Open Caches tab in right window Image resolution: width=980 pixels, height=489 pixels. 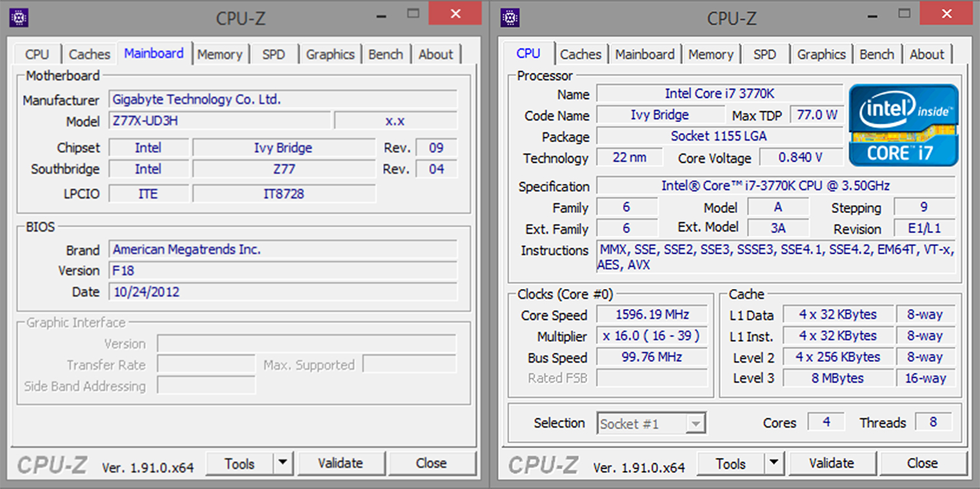click(x=581, y=54)
